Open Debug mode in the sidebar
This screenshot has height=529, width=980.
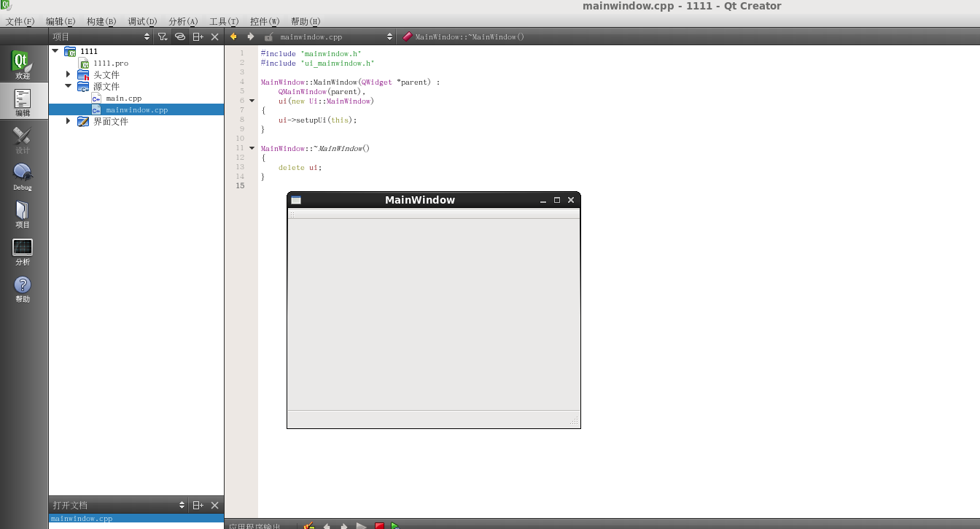click(x=22, y=175)
